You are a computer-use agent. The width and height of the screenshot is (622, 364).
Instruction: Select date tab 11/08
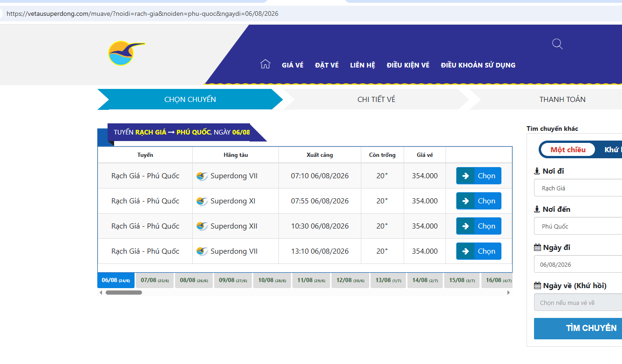click(311, 280)
